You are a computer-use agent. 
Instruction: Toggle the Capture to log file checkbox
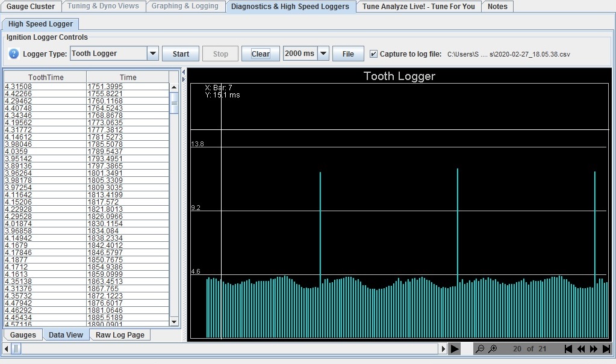coord(374,54)
